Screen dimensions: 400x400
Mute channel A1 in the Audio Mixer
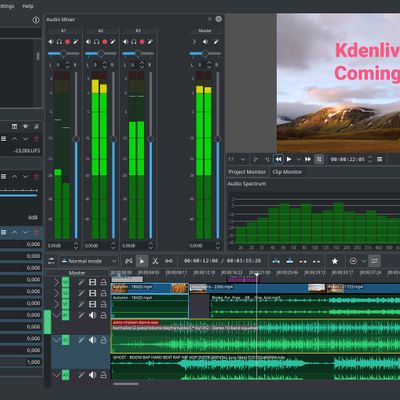click(x=51, y=42)
